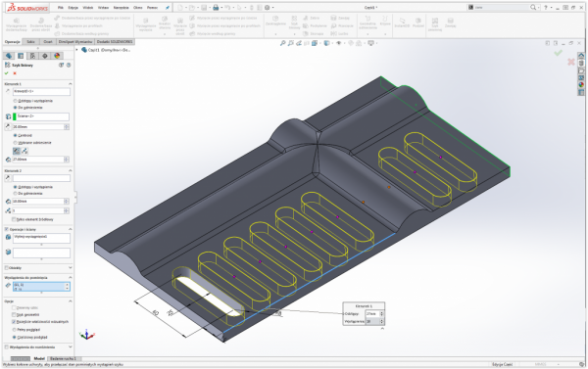Screen dimensions: 588x369
Task: Open the ConfigurationManager tab icon
Action: pyautogui.click(x=32, y=56)
